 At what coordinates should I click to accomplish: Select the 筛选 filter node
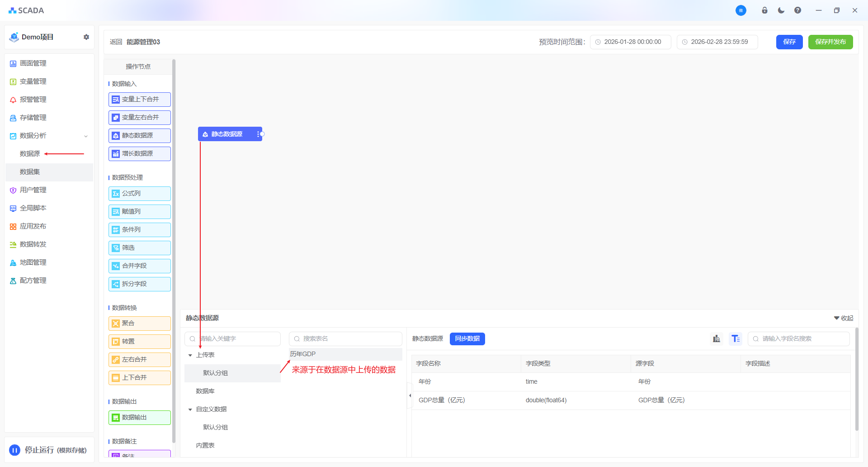click(140, 248)
